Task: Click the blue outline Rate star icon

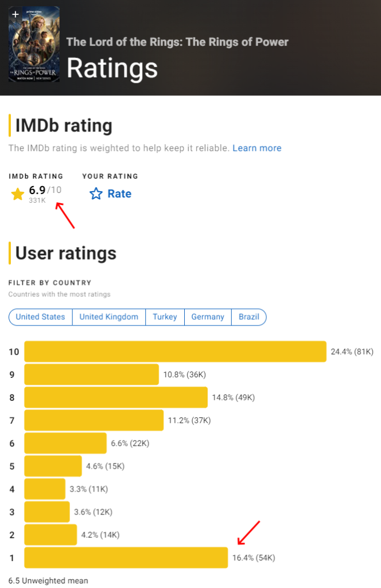Action: coord(96,194)
